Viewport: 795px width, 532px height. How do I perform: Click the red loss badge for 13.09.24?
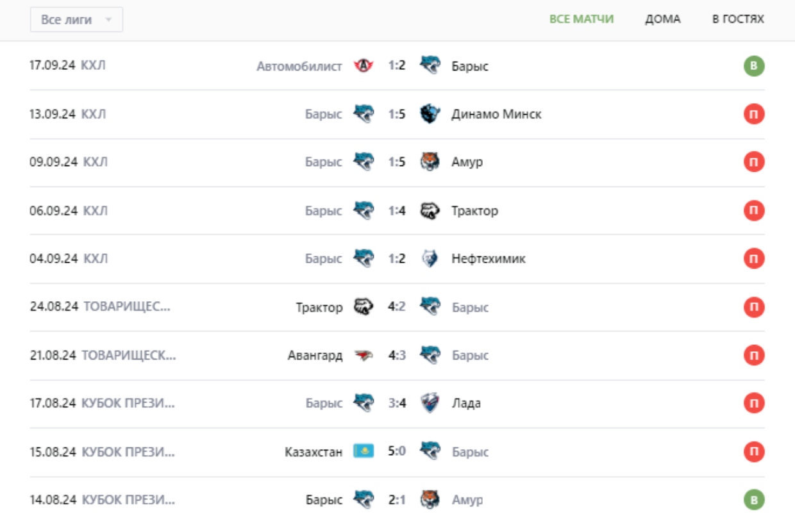point(754,114)
